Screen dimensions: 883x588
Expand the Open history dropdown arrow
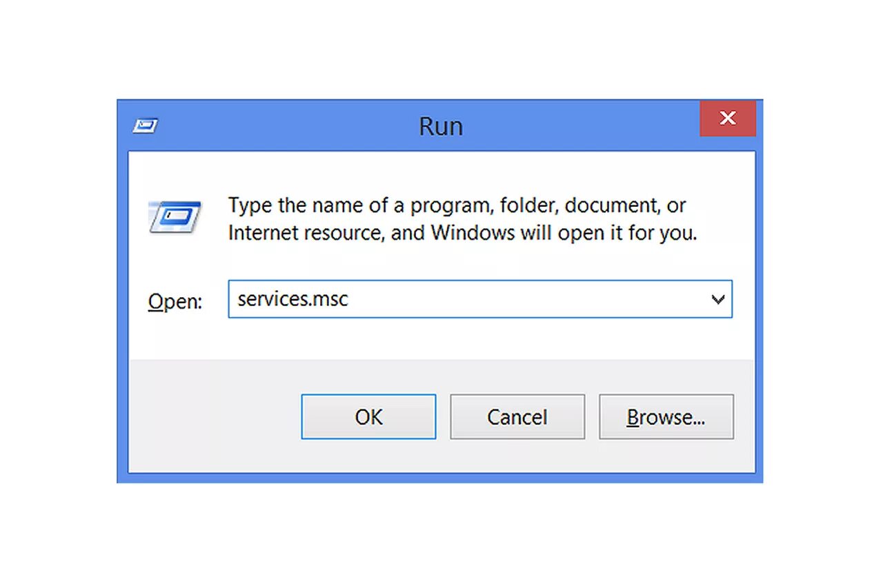[x=717, y=299]
